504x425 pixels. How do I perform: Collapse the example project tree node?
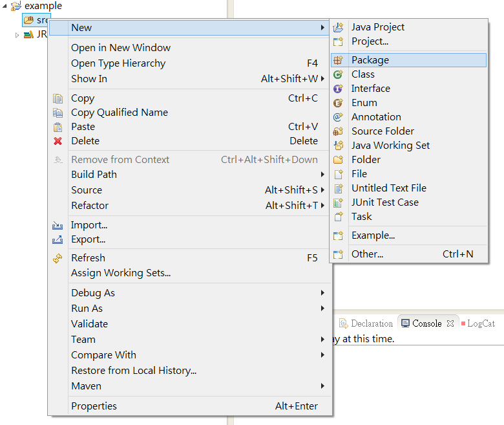pos(5,6)
